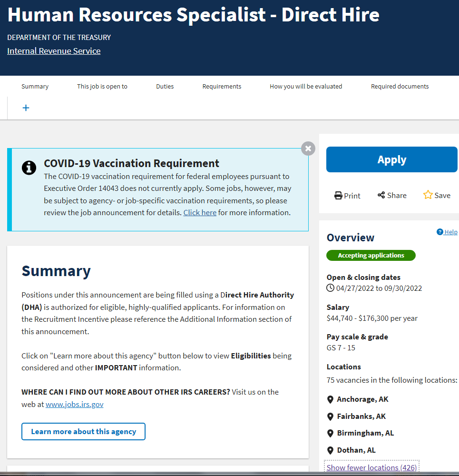This screenshot has height=476, width=459.
Task: Click the Pay scale & grade label
Action: [x=357, y=337]
